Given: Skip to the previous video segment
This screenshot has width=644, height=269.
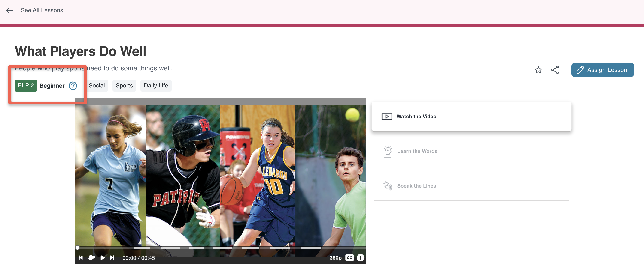Looking at the screenshot, I should (x=80, y=257).
